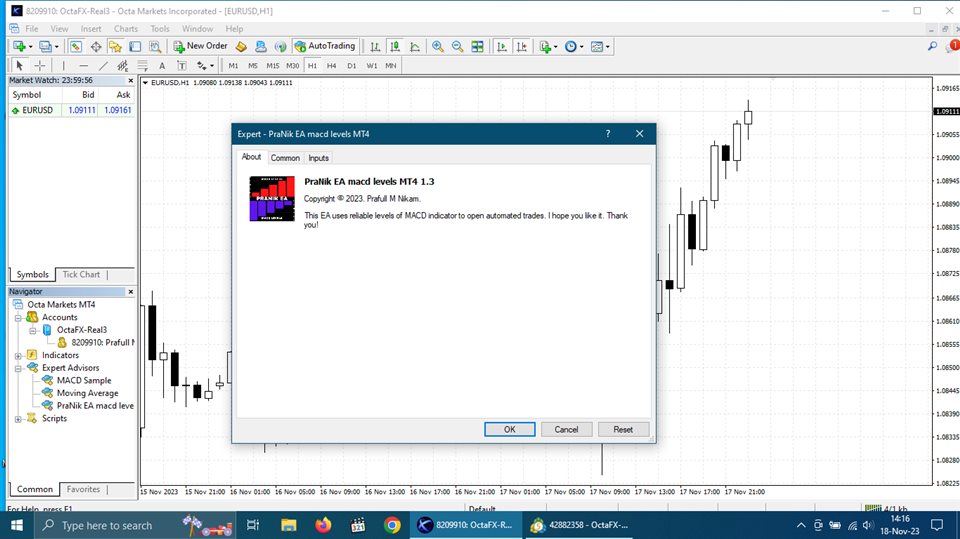Click the PraNik EA logo thumbnail
Viewport: 960px width, 539px height.
(x=272, y=198)
